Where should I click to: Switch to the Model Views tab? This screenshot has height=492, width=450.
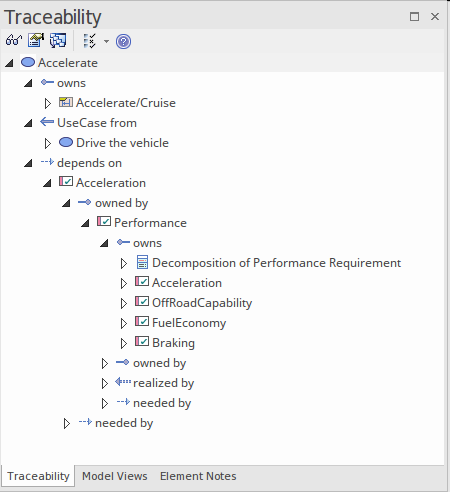point(115,476)
